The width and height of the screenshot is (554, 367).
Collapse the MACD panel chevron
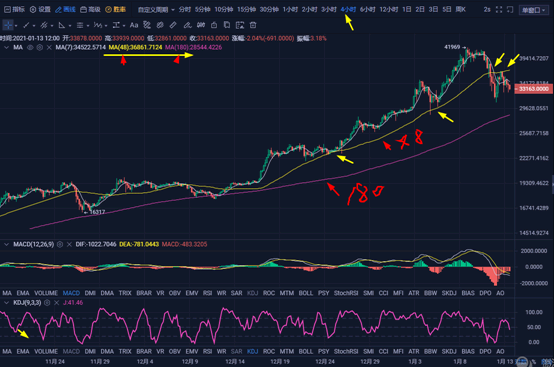pyautogui.click(x=6, y=244)
